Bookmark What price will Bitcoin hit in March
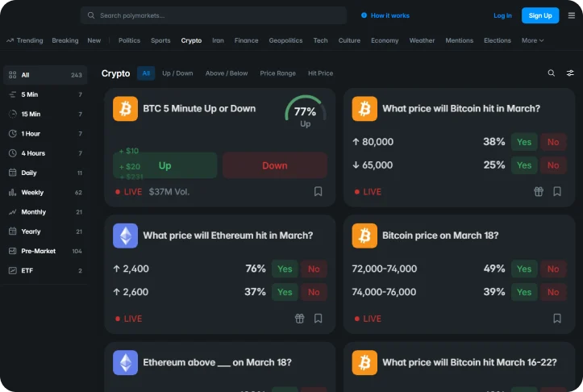The image size is (583, 392). [x=557, y=191]
